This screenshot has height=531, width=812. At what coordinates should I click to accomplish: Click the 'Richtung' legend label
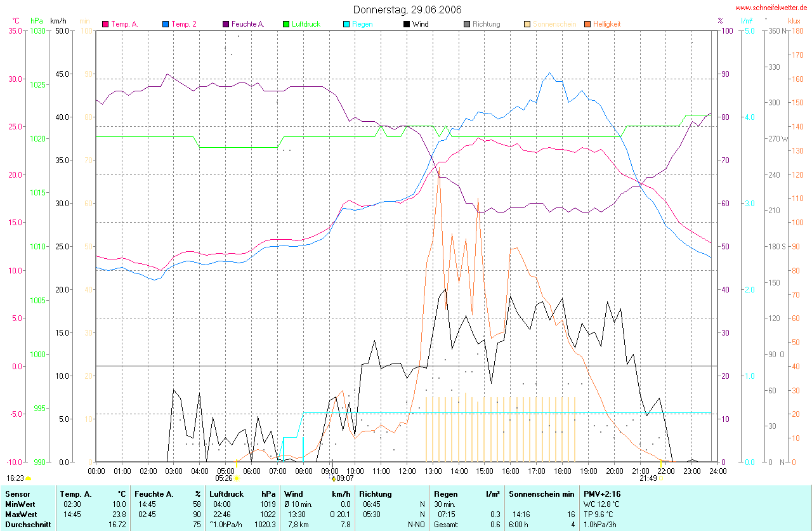[486, 24]
